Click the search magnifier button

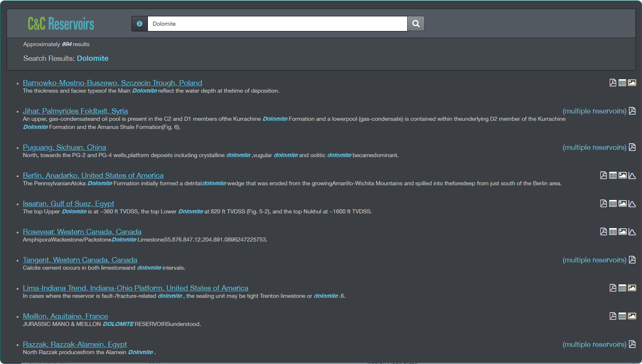coord(416,24)
